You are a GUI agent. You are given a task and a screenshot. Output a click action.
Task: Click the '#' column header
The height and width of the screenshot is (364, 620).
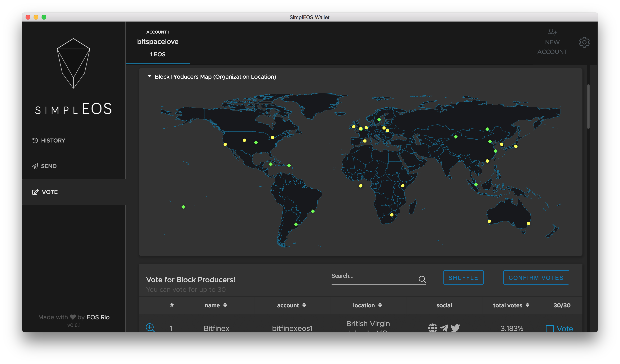[172, 305]
